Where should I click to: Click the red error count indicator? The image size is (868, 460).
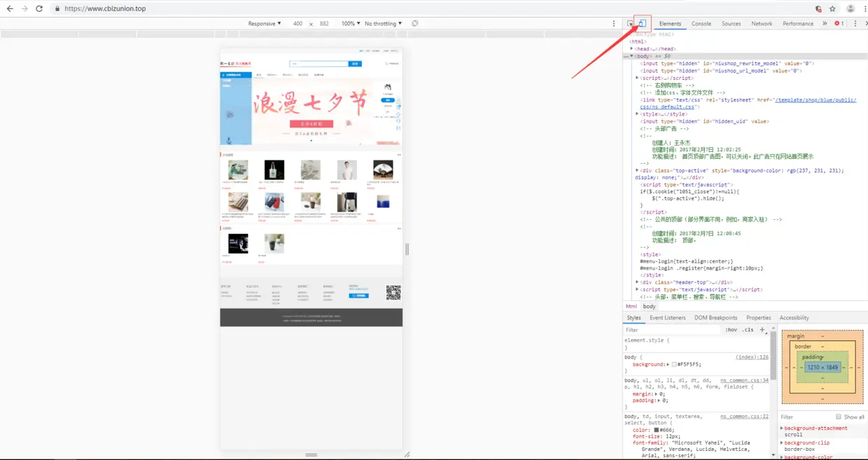tap(839, 23)
